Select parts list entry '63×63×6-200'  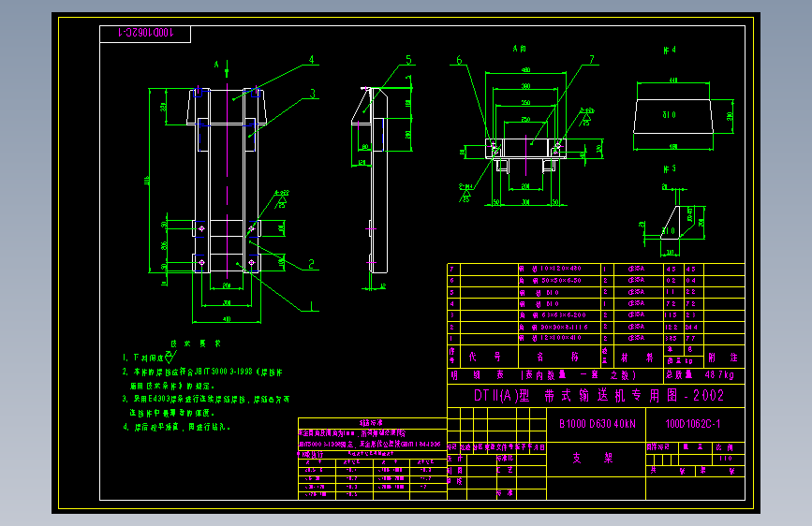coord(564,315)
